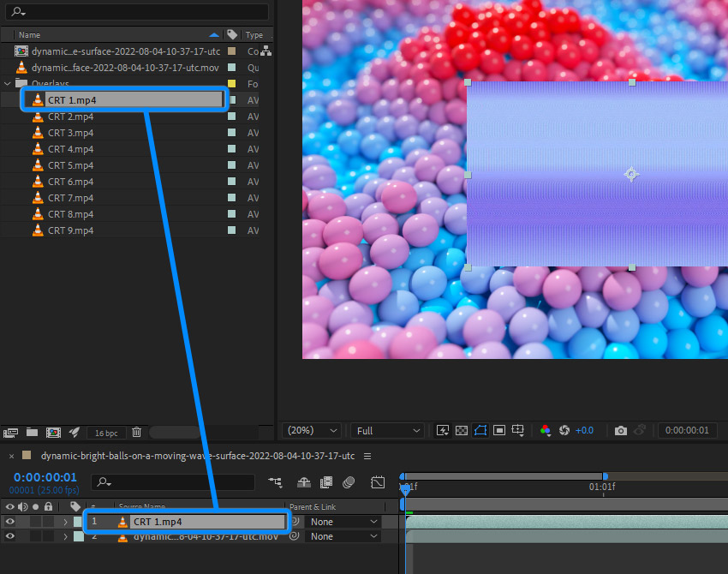Hide the CRT 1.mp4 layer with eye toggle
This screenshot has width=728, height=574.
(9, 522)
